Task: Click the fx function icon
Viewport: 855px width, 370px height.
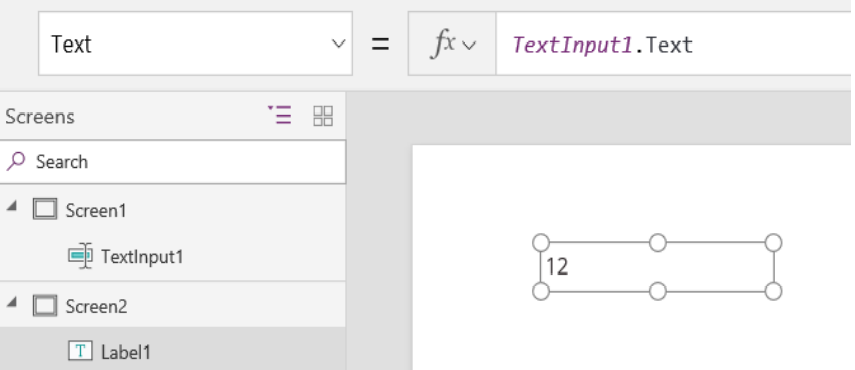Action: (443, 44)
